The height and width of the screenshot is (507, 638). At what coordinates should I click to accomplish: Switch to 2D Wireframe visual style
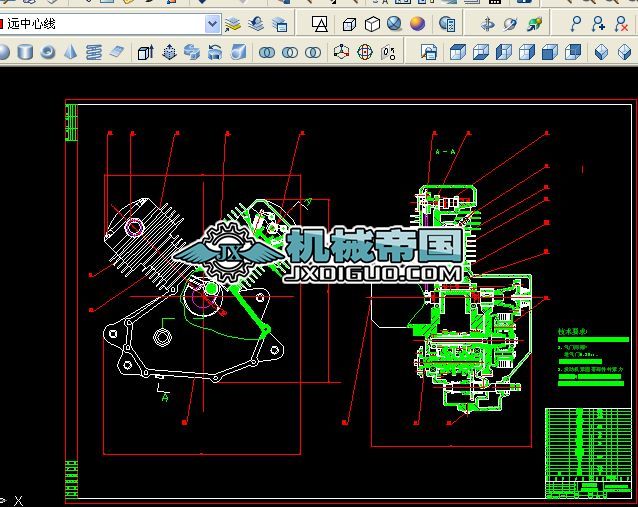319,24
